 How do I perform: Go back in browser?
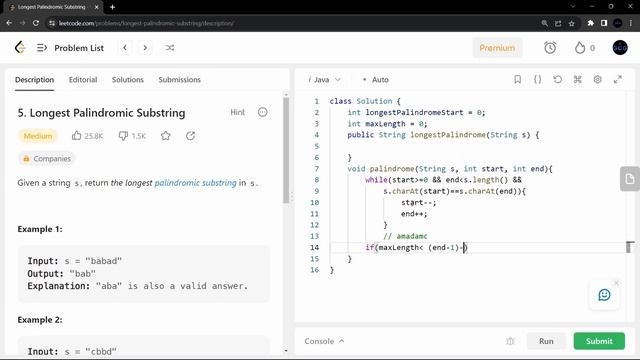tap(9, 23)
